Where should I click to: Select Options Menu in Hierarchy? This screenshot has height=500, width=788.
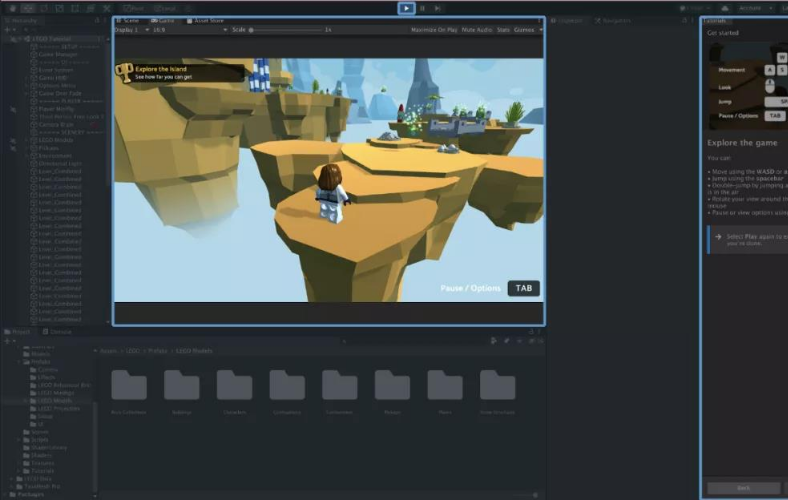pos(57,85)
